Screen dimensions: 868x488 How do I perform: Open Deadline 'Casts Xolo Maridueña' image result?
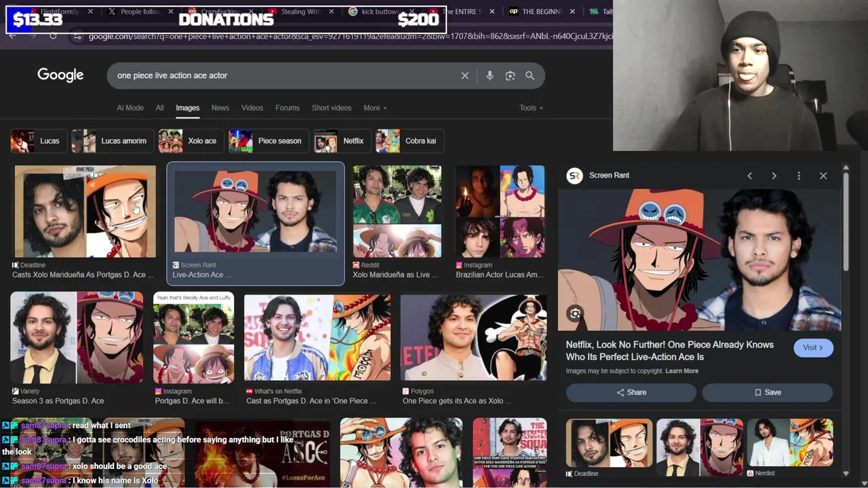(x=85, y=211)
